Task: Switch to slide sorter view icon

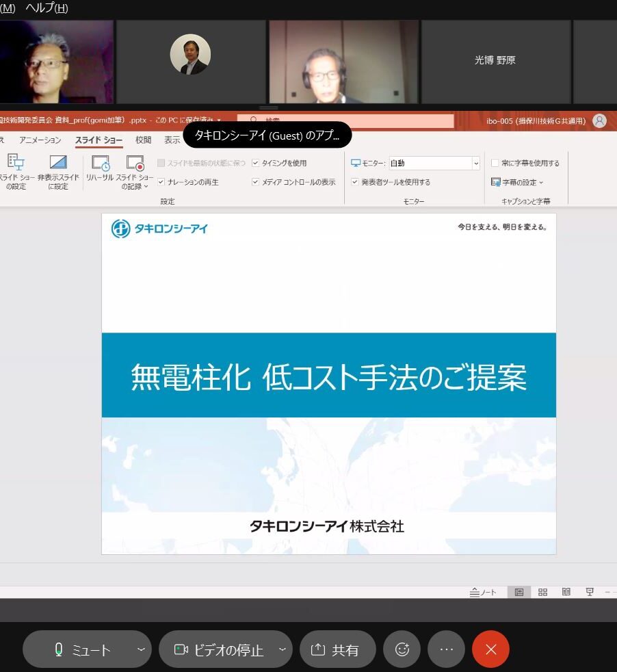Action: tap(542, 592)
